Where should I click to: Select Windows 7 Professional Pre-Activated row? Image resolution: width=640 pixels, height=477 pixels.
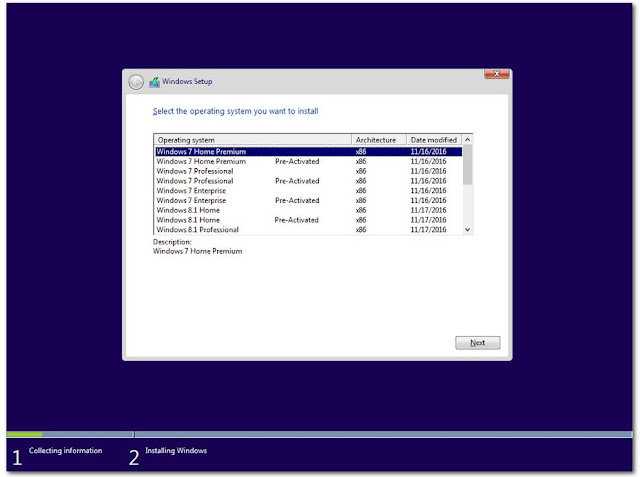click(x=309, y=181)
